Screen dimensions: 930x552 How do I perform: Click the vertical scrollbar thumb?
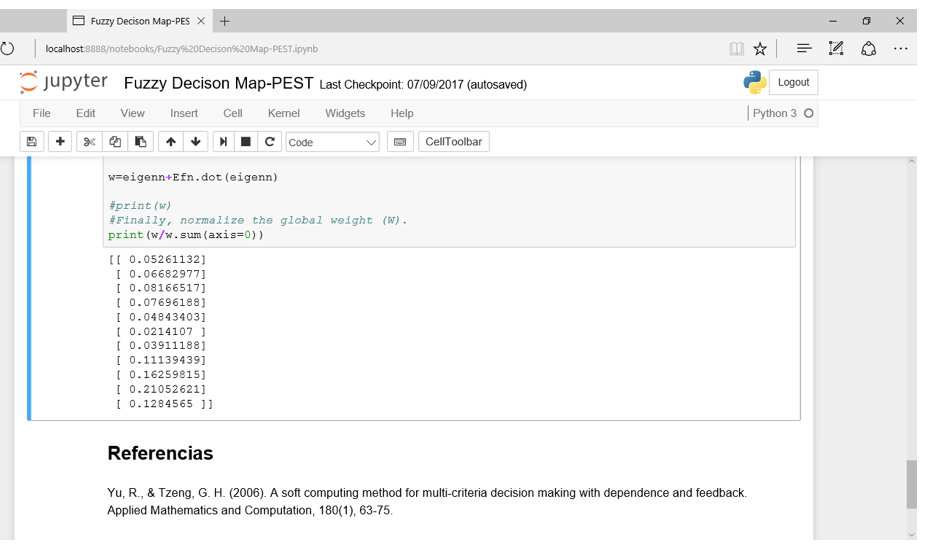912,484
